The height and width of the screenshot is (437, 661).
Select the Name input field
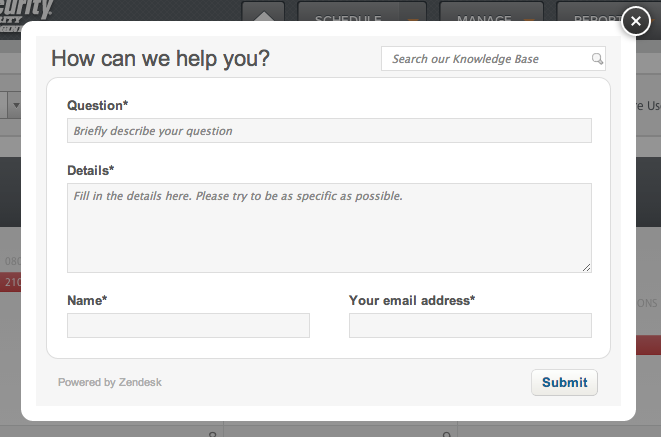click(188, 325)
